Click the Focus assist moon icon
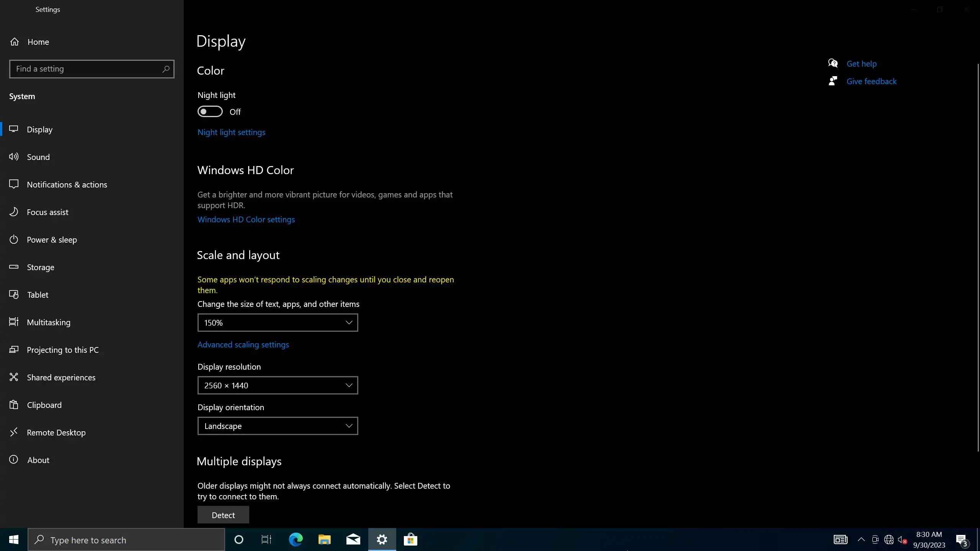 point(14,212)
